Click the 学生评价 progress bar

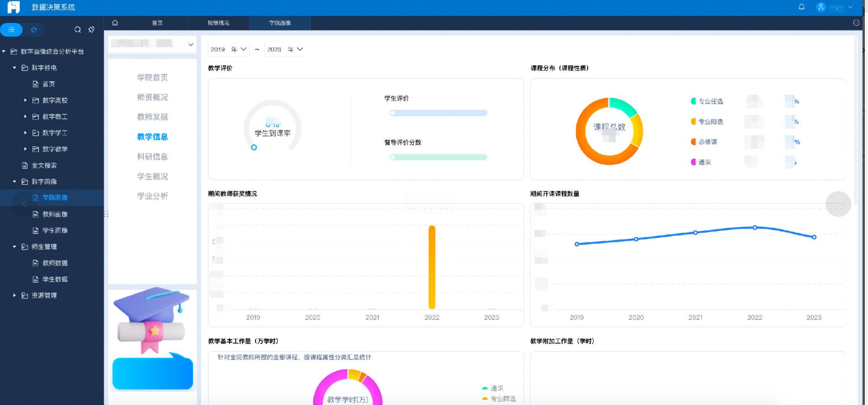click(438, 113)
